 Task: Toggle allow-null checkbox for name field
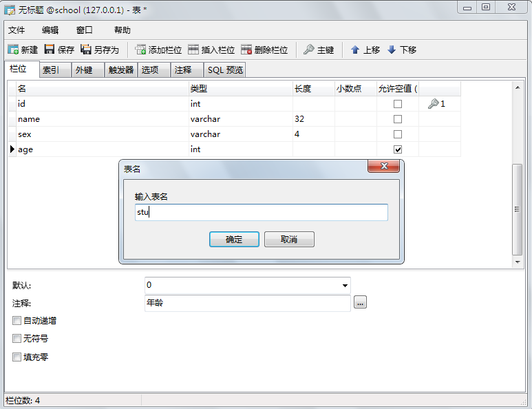pyautogui.click(x=398, y=119)
